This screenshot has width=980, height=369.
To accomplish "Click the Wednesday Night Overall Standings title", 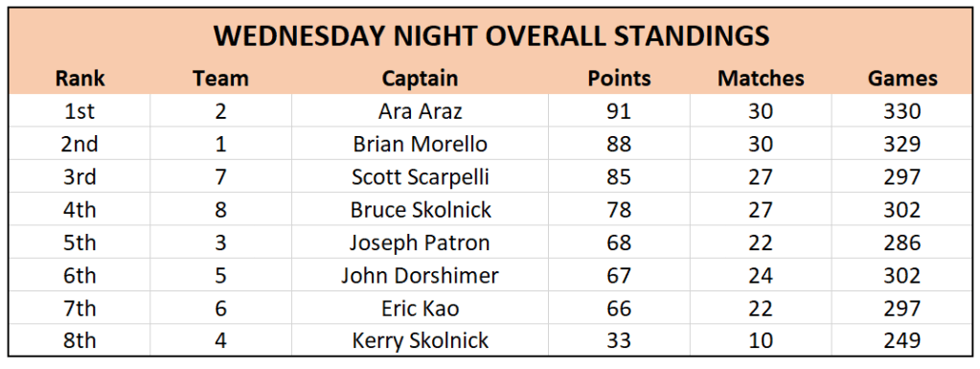I will (491, 36).
